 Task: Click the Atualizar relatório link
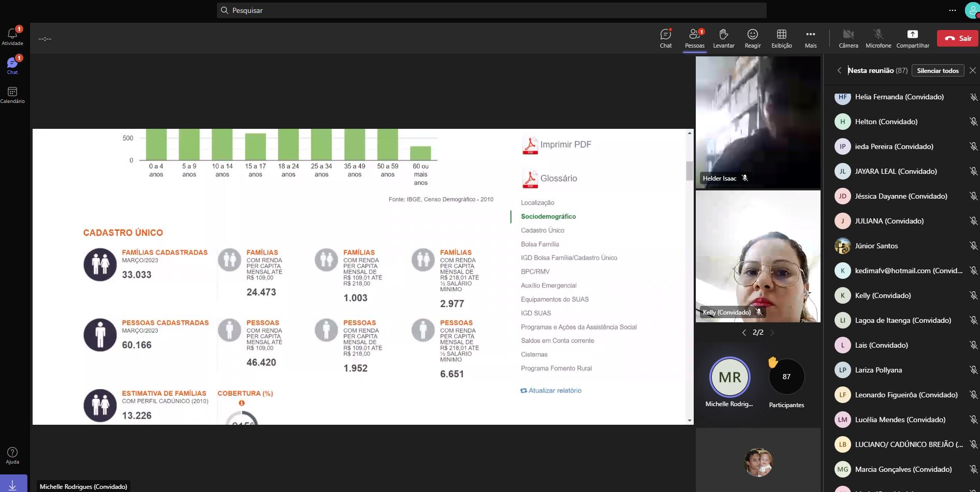(554, 391)
